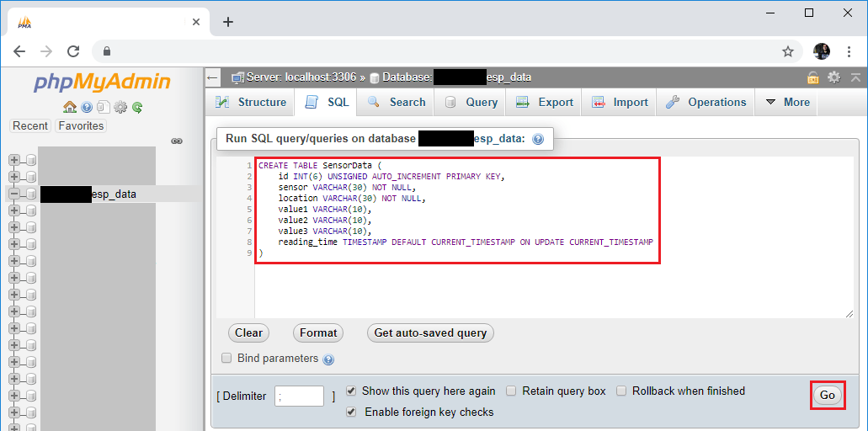Open the Recent tables button
The height and width of the screenshot is (431, 868).
point(30,126)
